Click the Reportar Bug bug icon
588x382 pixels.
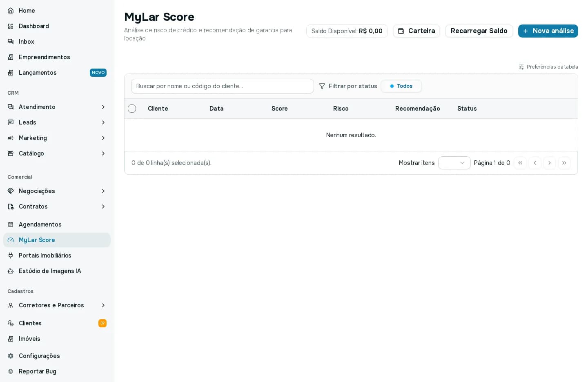(x=11, y=371)
